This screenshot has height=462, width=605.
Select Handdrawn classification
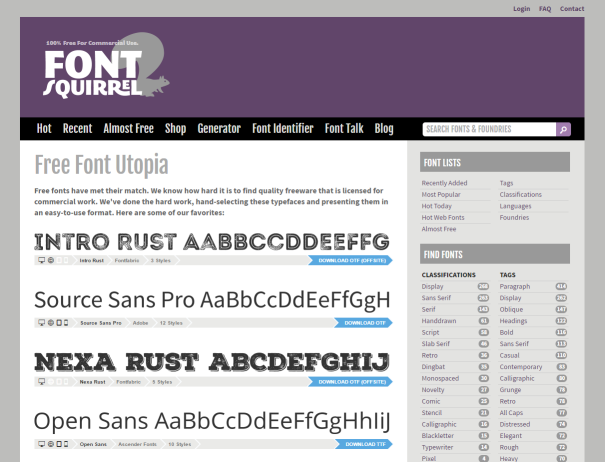pyautogui.click(x=439, y=321)
